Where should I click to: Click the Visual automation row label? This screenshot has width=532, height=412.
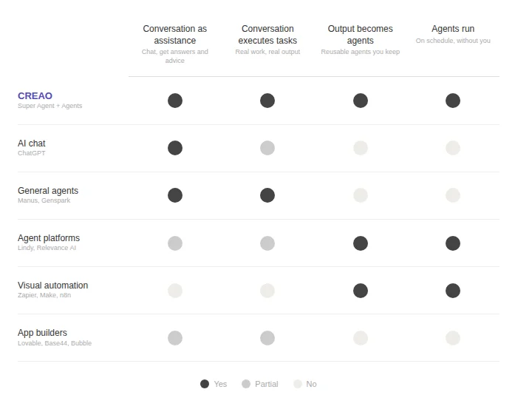[x=52, y=286]
